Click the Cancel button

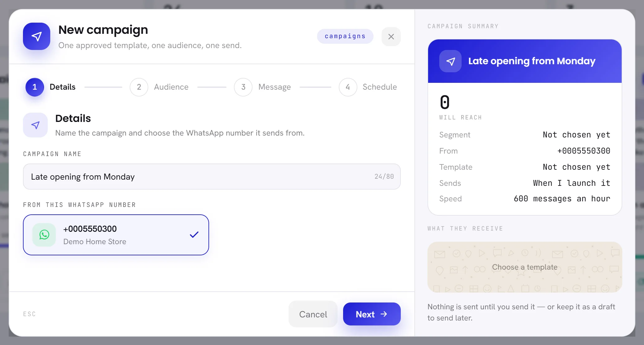coord(313,314)
